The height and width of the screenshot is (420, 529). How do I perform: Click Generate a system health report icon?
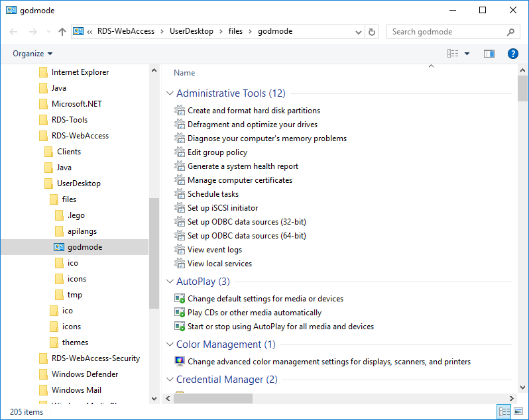[x=180, y=166]
